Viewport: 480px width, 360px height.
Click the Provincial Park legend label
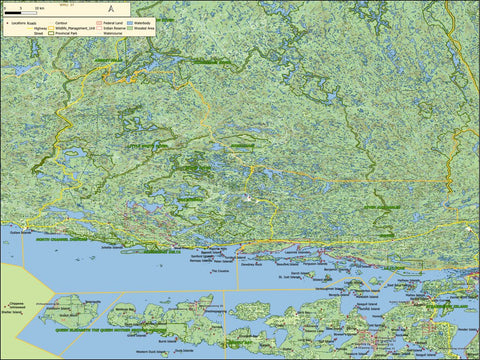coord(66,33)
